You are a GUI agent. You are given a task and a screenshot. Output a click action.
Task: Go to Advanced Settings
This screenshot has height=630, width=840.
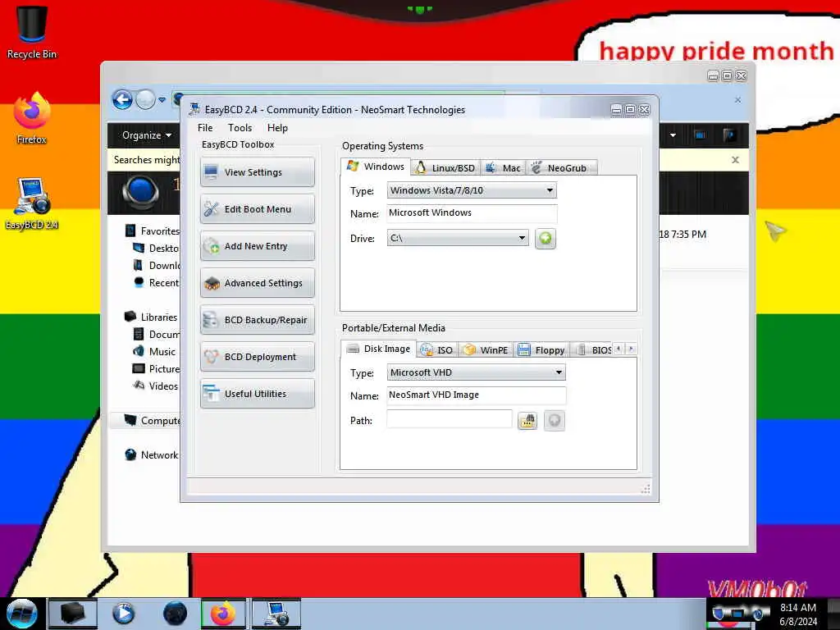(x=257, y=283)
